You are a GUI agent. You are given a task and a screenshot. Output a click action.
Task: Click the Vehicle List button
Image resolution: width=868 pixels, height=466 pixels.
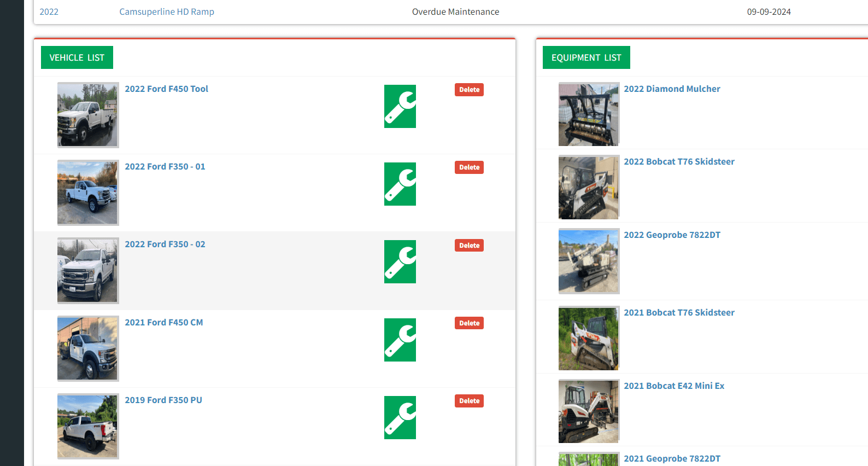77,57
